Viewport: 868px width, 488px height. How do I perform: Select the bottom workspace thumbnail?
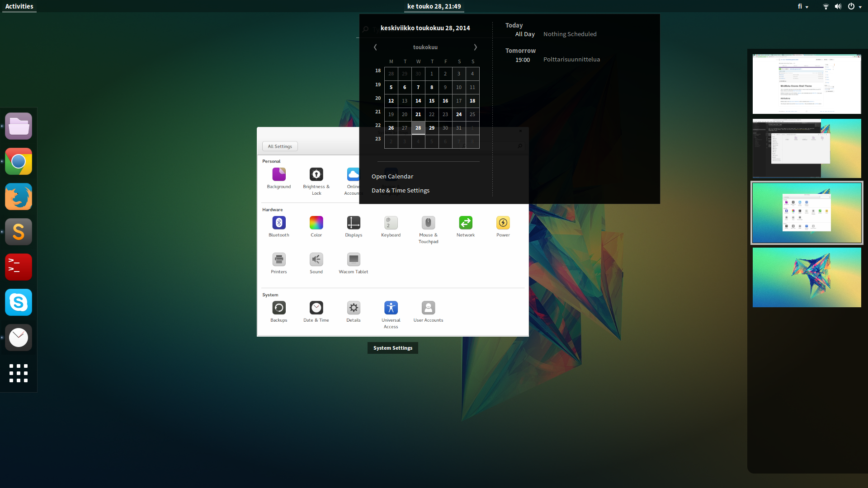(807, 277)
